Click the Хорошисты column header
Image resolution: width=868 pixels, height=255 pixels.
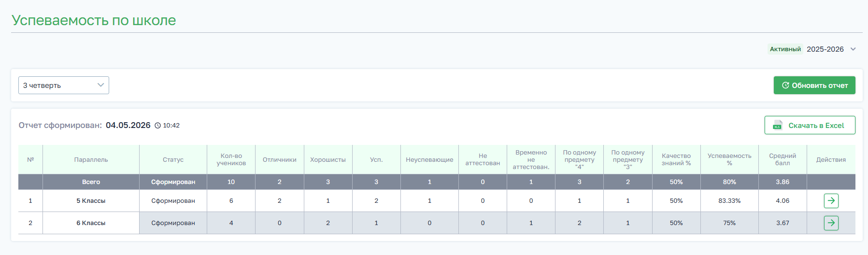point(328,159)
